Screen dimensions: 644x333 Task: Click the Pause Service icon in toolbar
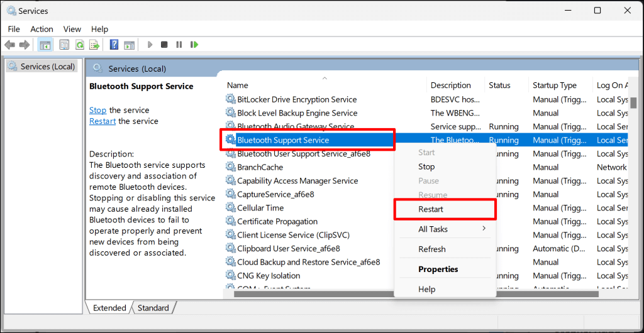pos(179,45)
